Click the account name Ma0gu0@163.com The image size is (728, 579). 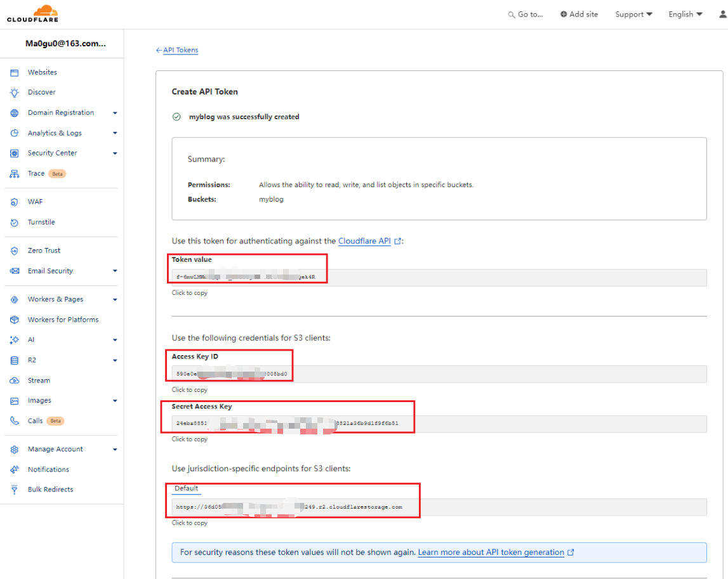tap(65, 44)
